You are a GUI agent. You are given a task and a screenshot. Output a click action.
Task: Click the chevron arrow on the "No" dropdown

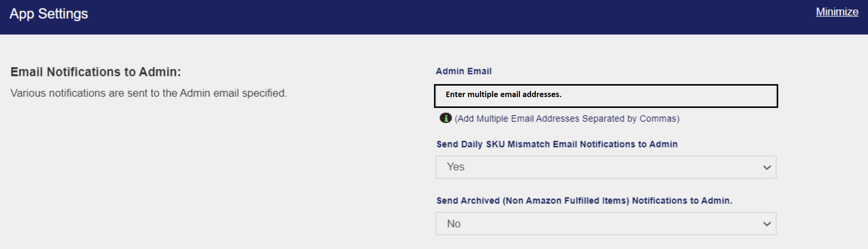pyautogui.click(x=767, y=224)
